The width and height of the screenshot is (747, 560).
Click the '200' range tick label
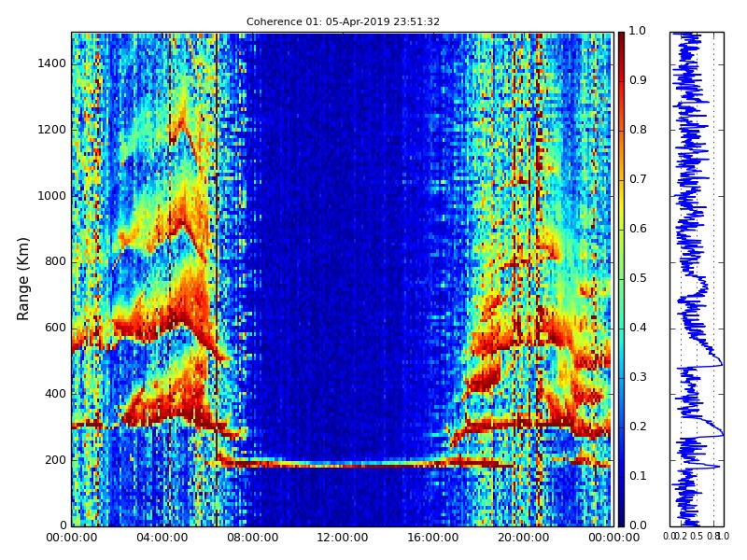[56, 460]
